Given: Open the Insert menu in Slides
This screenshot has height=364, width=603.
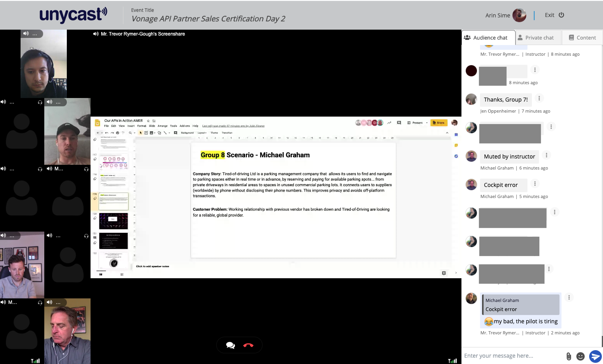Looking at the screenshot, I should tap(131, 126).
